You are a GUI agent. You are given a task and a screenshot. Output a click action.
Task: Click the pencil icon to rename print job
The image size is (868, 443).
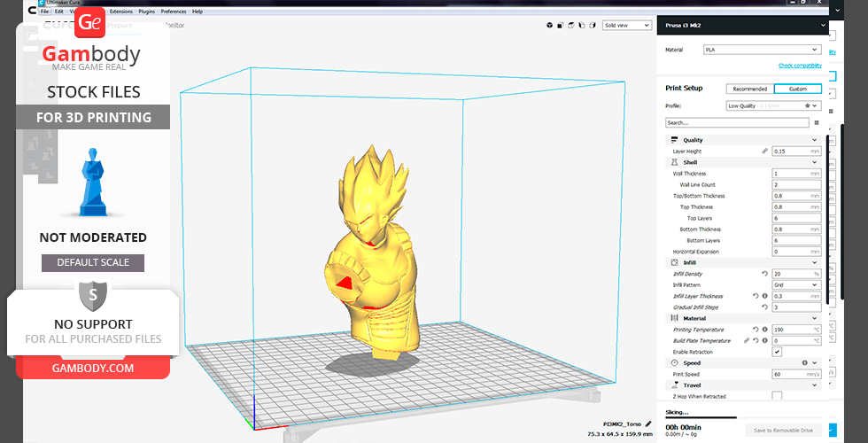pos(648,424)
